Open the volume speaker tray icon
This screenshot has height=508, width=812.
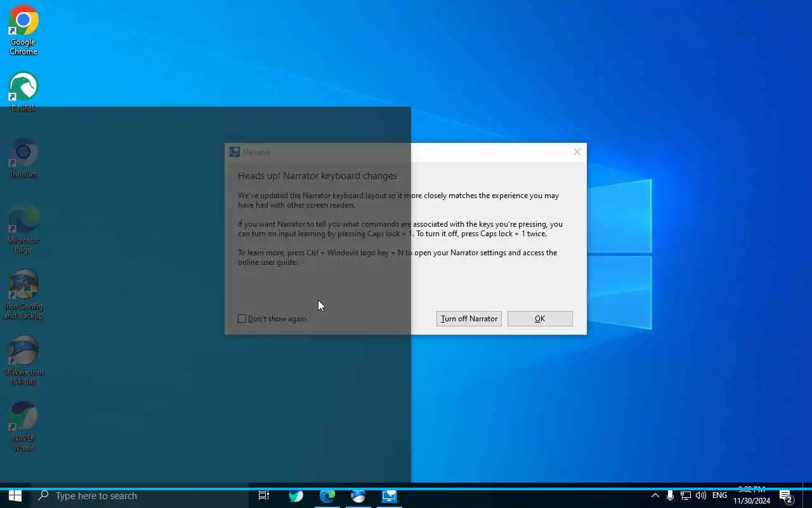pos(701,496)
